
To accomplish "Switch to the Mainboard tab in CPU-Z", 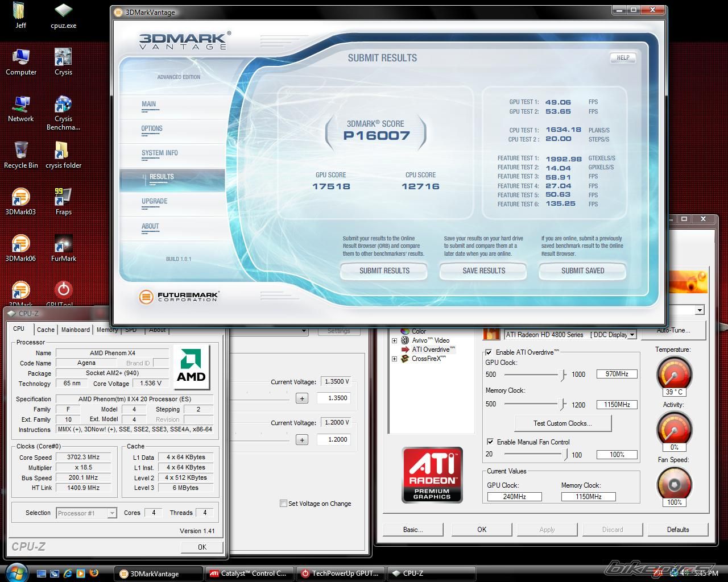I will 76,330.
